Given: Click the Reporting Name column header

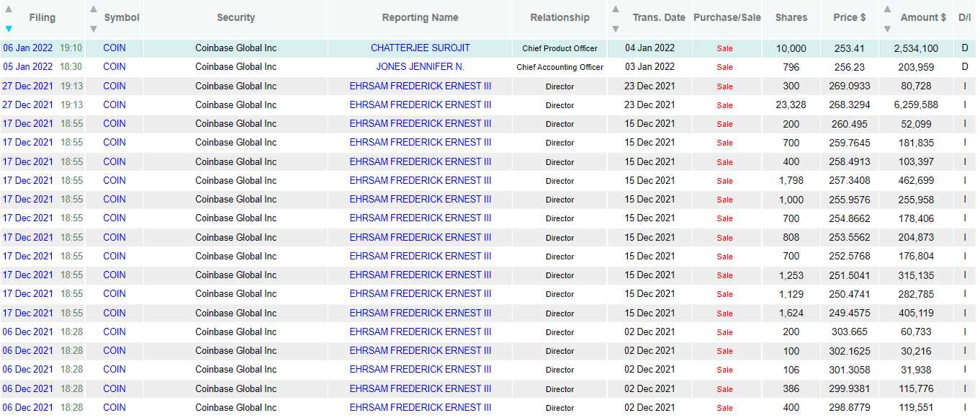Looking at the screenshot, I should coord(420,17).
